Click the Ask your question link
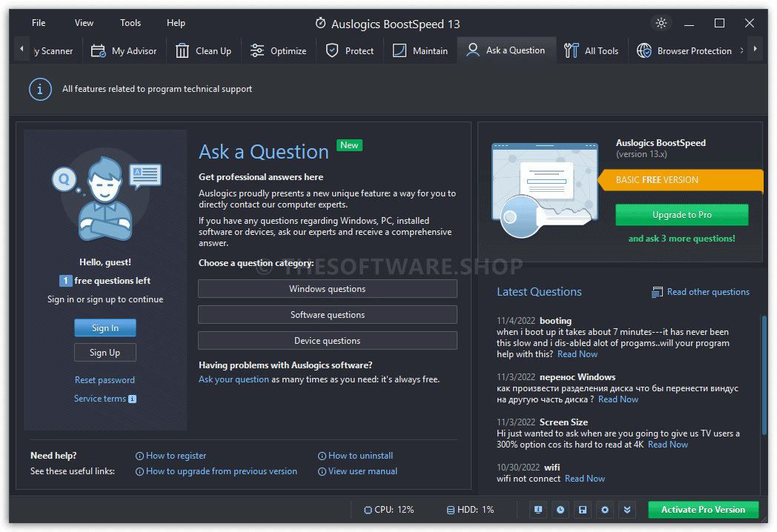This screenshot has width=777, height=532. [x=234, y=379]
